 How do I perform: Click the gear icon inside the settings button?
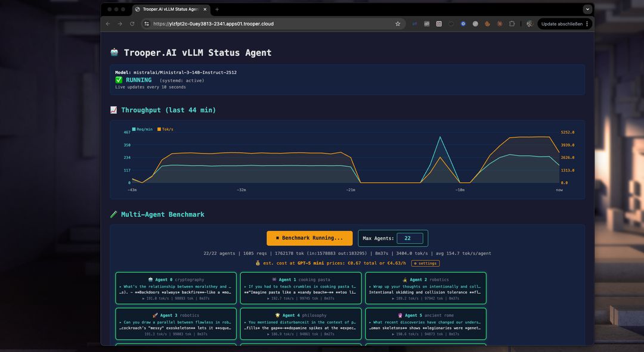(415, 263)
